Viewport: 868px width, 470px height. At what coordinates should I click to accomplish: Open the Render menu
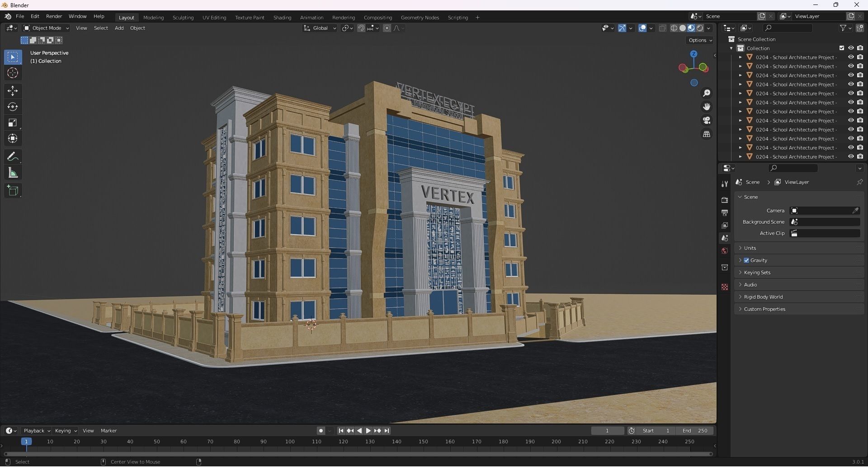[54, 16]
